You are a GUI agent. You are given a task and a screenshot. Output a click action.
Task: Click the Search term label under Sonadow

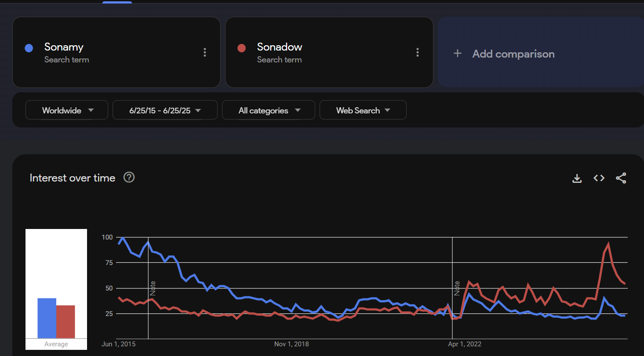pos(280,60)
